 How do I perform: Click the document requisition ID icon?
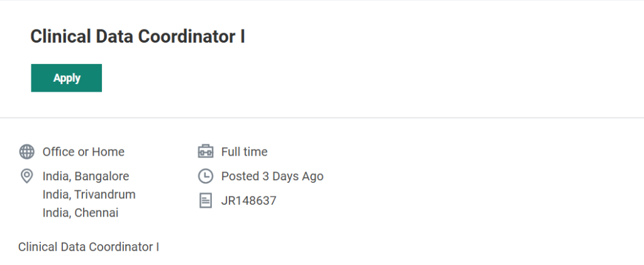[x=206, y=201]
